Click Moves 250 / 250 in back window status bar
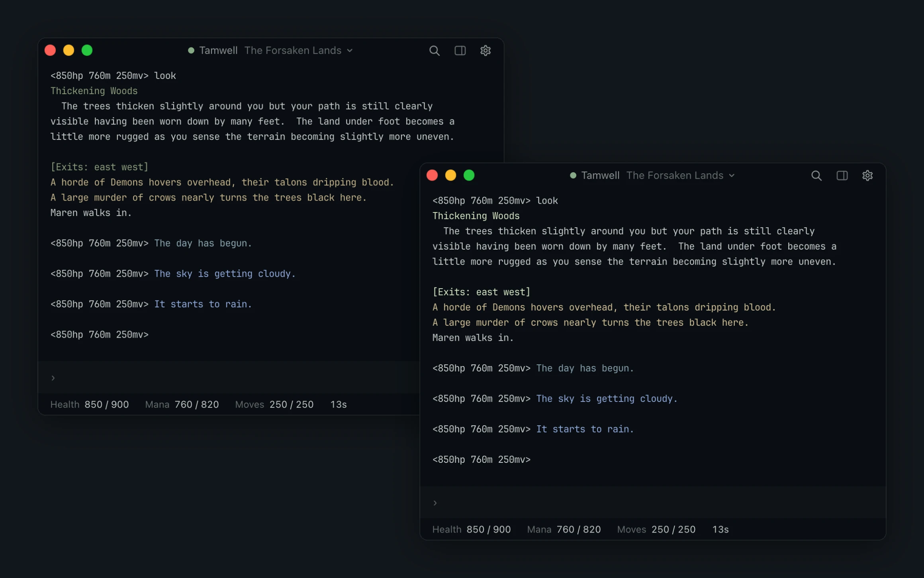Screen dimensions: 924x578 pos(274,404)
